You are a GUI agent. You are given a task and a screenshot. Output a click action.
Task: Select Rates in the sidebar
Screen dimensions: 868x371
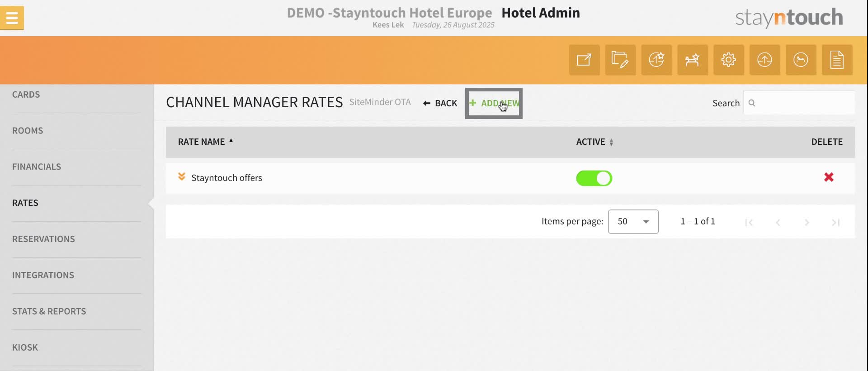click(x=25, y=203)
